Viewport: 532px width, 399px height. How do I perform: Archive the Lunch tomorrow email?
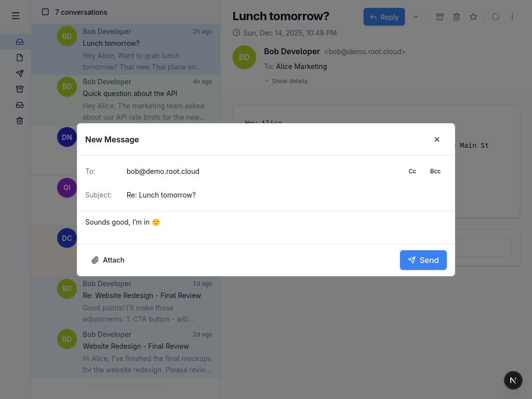point(440,17)
